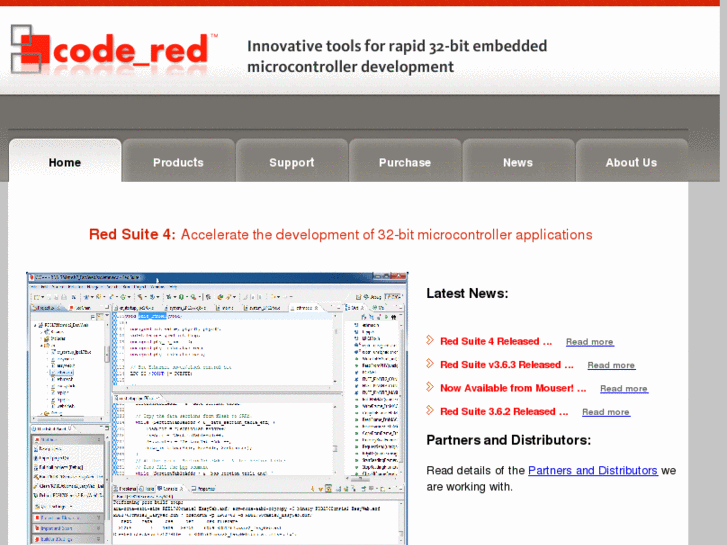The height and width of the screenshot is (545, 727).
Task: Click arrow icon beside Red Suite v3.6.3 Released
Action: [x=430, y=363]
